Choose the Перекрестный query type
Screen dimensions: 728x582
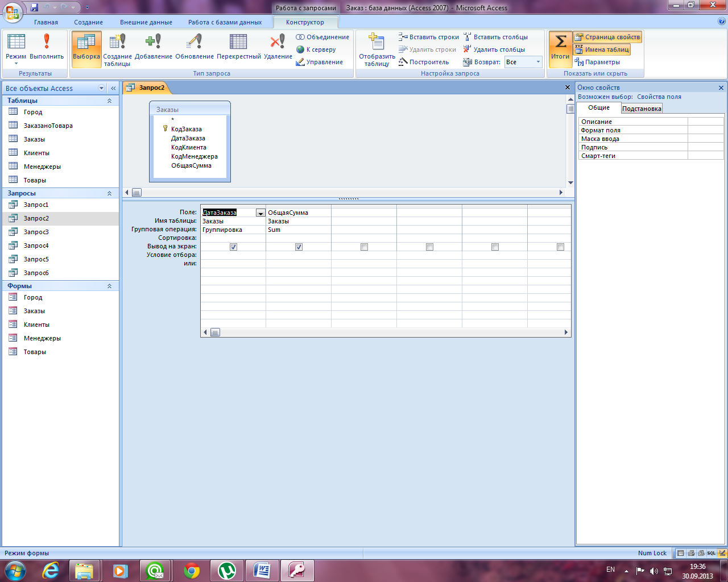[x=238, y=48]
